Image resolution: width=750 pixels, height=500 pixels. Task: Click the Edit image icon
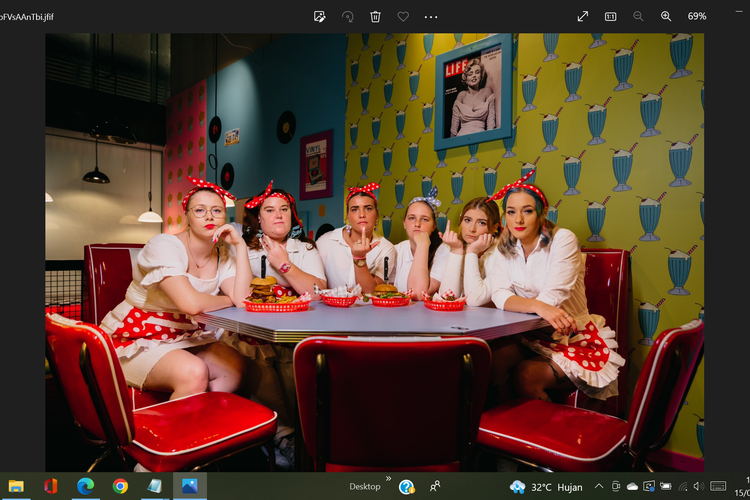point(320,16)
